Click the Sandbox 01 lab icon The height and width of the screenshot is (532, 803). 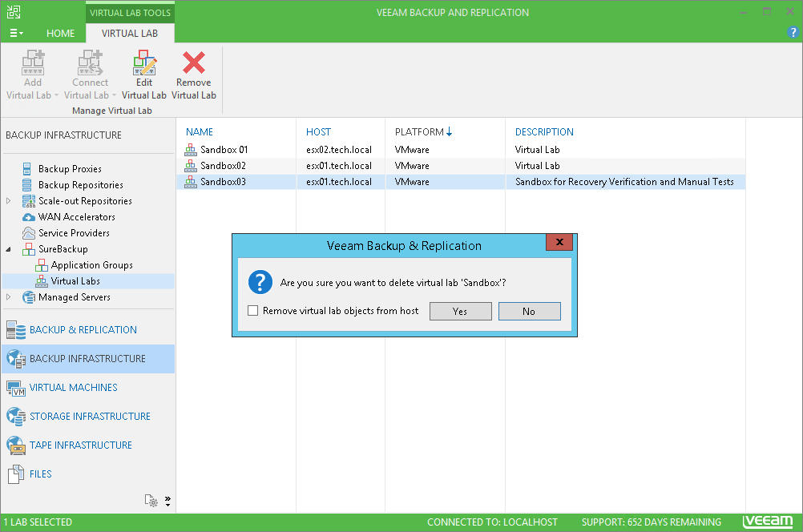coord(191,150)
